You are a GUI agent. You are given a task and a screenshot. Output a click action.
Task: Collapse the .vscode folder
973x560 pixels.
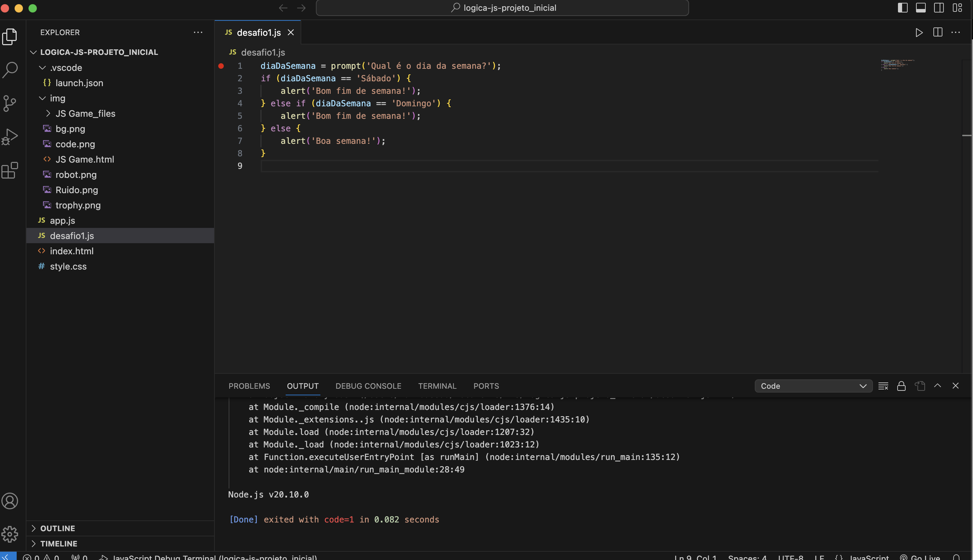coord(121,68)
